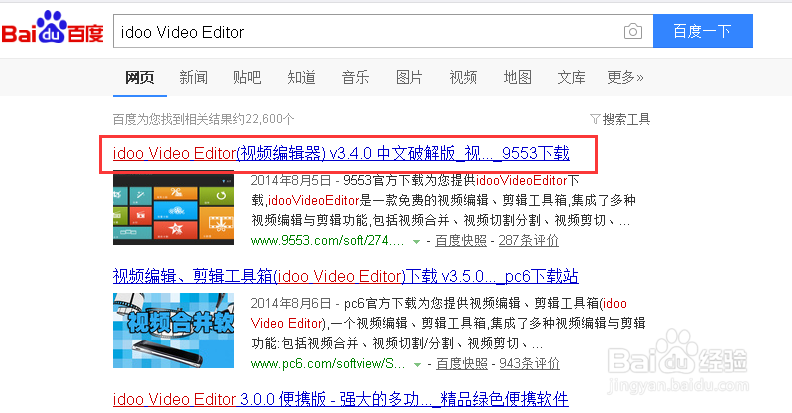Image resolution: width=792 pixels, height=413 pixels.
Task: Select the 网页 tab
Action: (x=139, y=77)
